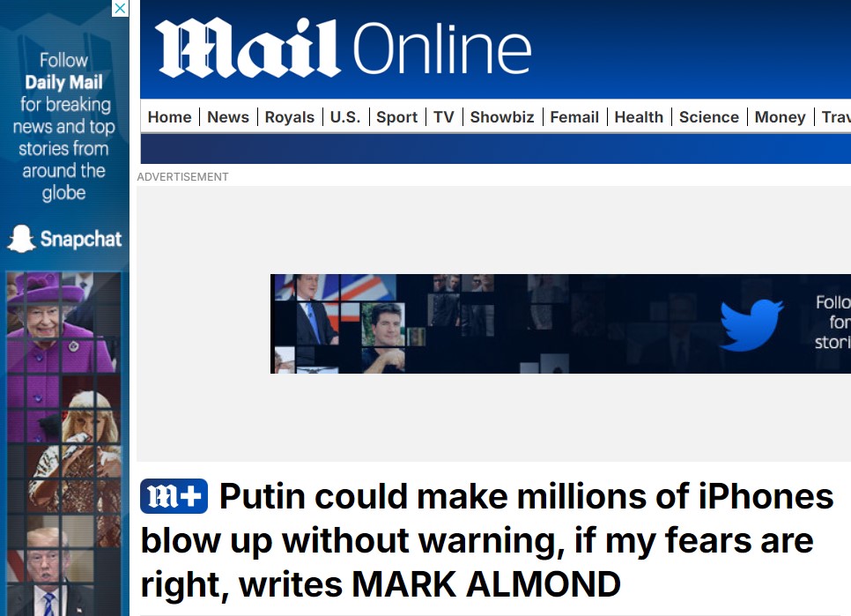Viewport: 851px width, 616px height.
Task: Click the Mail Online logo
Action: [343, 48]
